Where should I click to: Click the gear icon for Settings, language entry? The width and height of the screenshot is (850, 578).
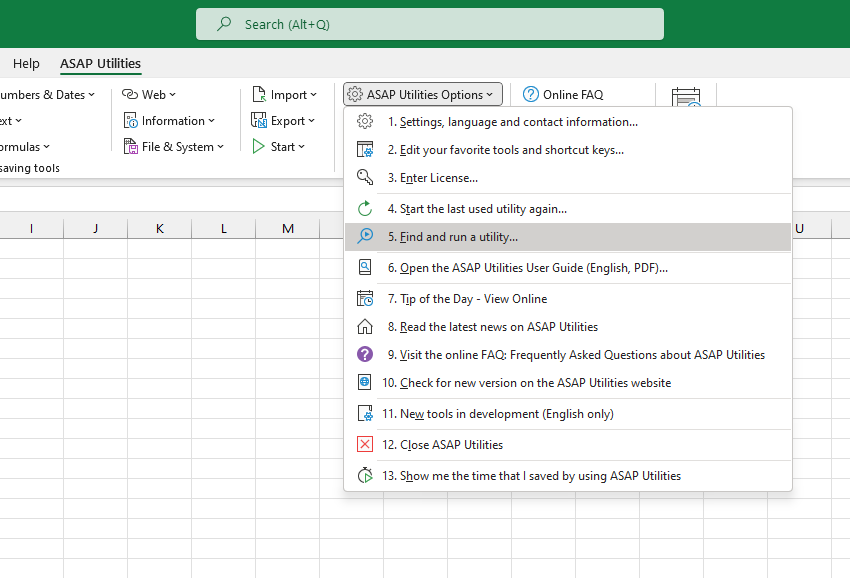365,121
